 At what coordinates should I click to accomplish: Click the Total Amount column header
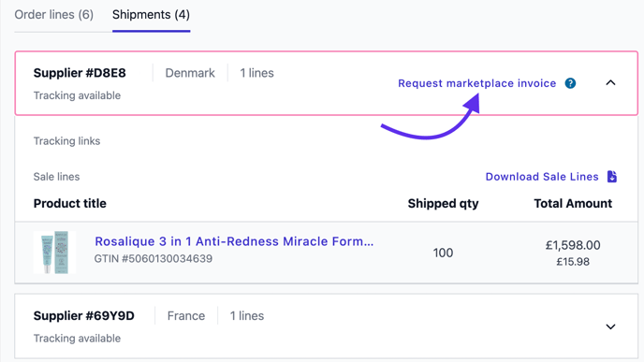(573, 204)
